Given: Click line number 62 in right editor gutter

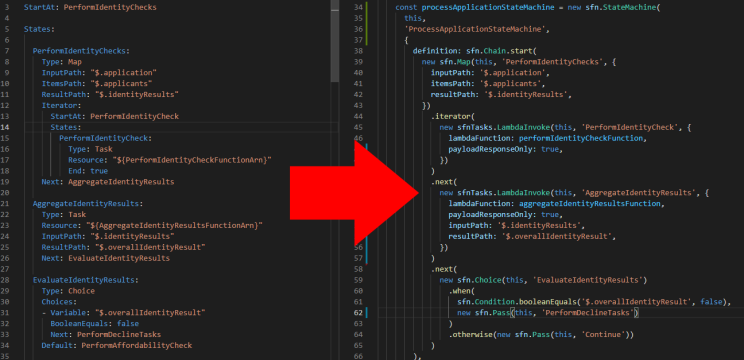Looking at the screenshot, I should click(358, 313).
